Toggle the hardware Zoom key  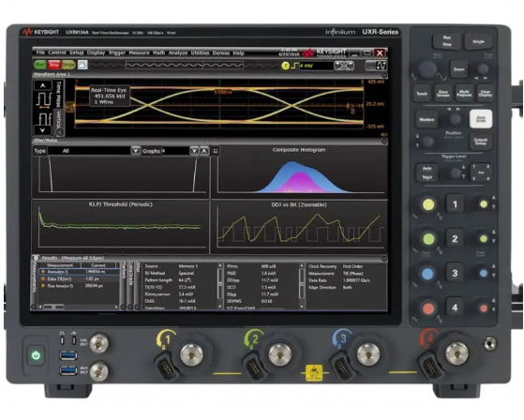[458, 69]
